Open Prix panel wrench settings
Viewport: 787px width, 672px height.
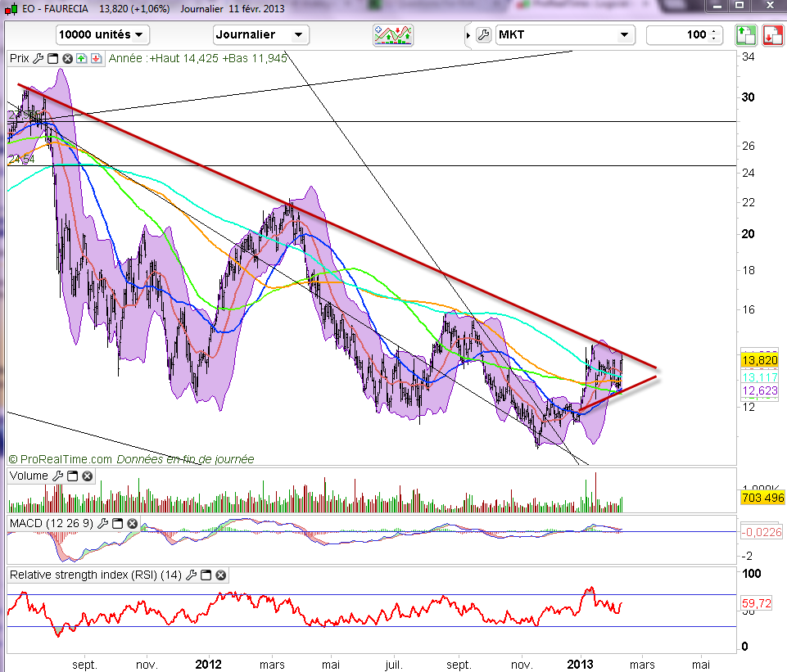pyautogui.click(x=38, y=59)
